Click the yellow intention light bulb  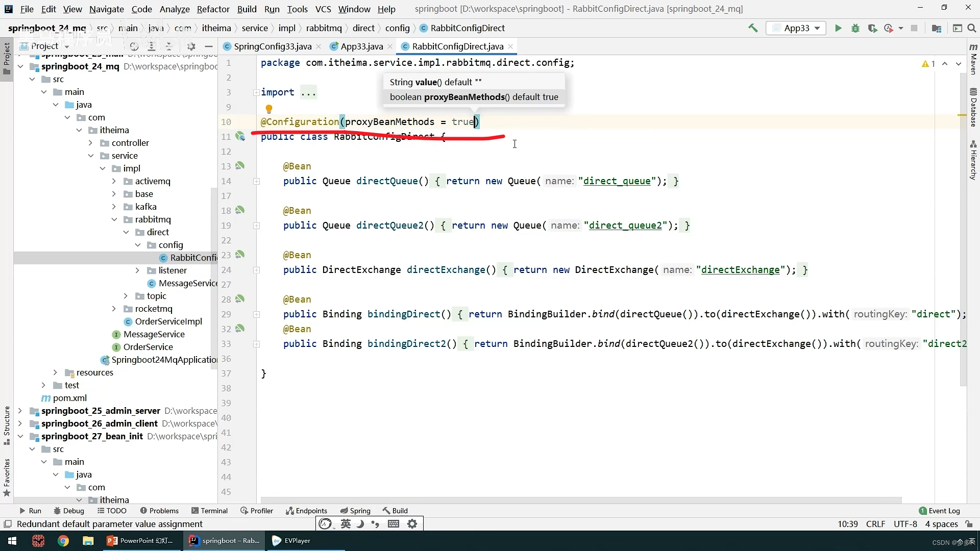(269, 109)
